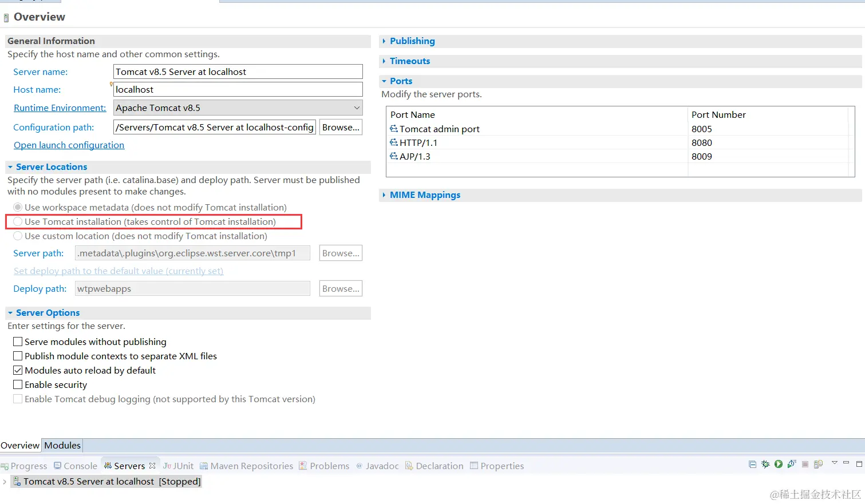This screenshot has width=865, height=504.
Task: Expand the Timeouts section
Action: coord(384,61)
